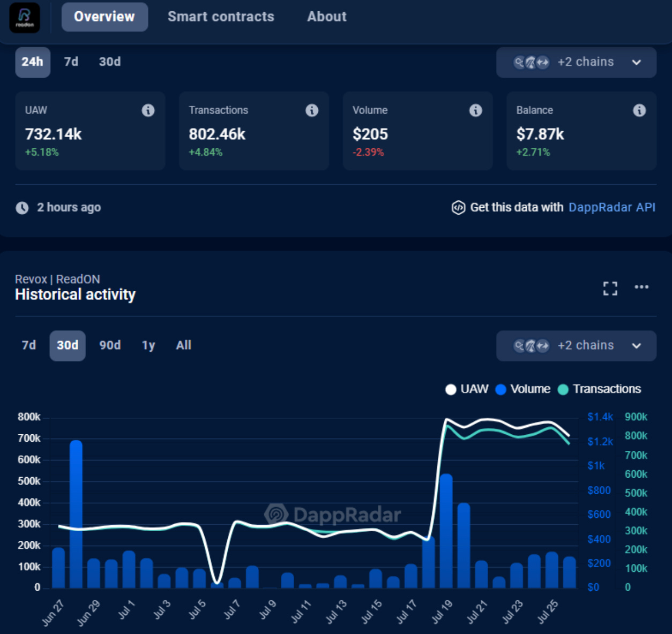Switch to Smart contracts tab
The width and height of the screenshot is (672, 634).
pyautogui.click(x=221, y=17)
